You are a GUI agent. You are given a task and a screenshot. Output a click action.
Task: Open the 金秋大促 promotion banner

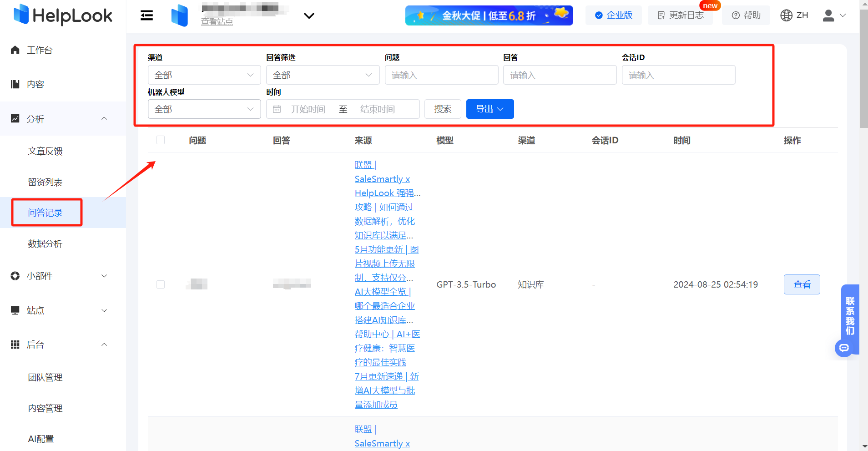click(x=489, y=15)
